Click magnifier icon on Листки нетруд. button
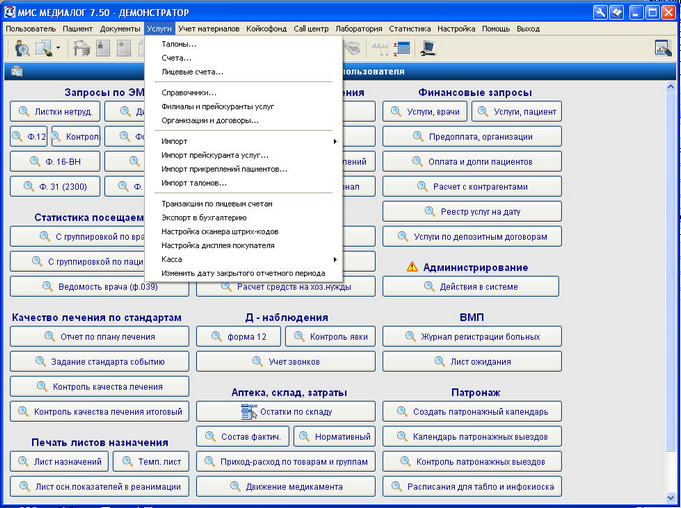Image resolution: width=681 pixels, height=508 pixels. 23,111
